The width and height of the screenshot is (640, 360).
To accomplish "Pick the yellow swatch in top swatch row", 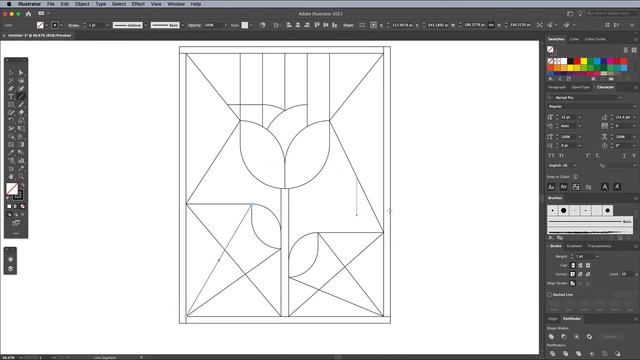I will (584, 61).
